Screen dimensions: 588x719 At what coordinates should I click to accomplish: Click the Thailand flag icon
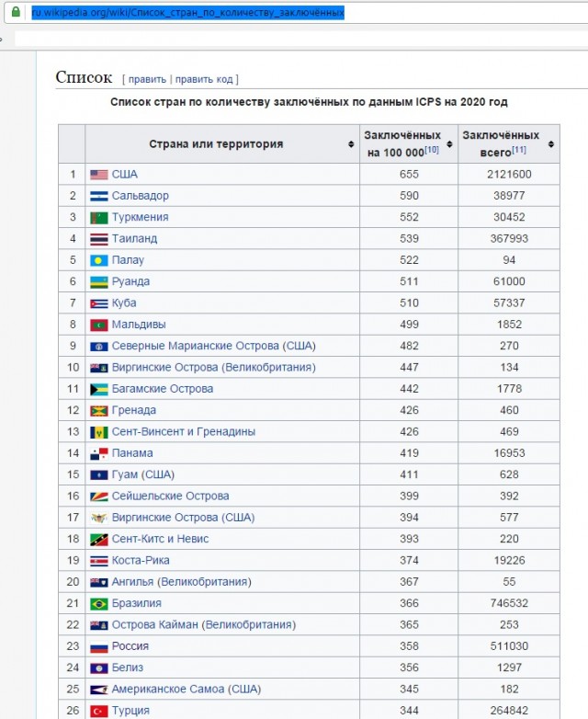coord(99,239)
